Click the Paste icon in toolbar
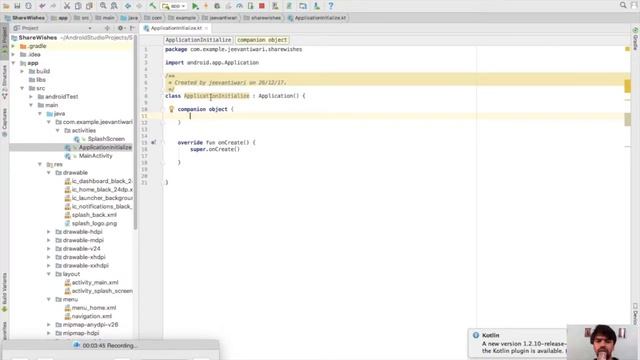 click(89, 6)
